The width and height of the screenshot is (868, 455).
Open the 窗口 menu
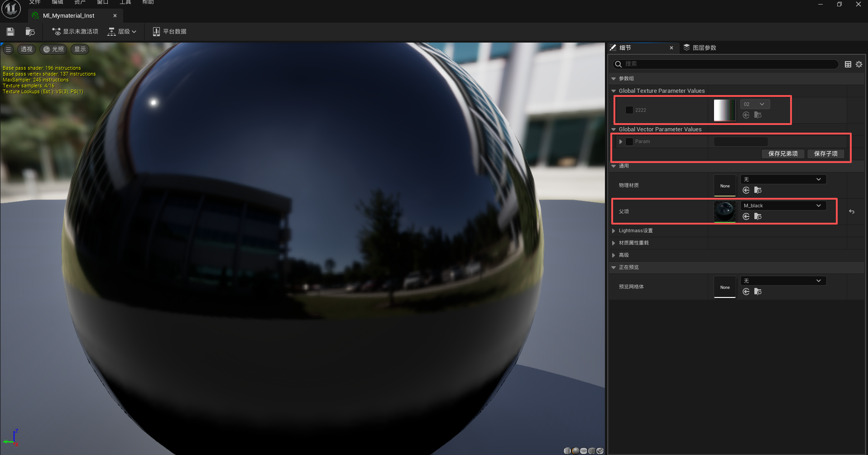pyautogui.click(x=103, y=2)
